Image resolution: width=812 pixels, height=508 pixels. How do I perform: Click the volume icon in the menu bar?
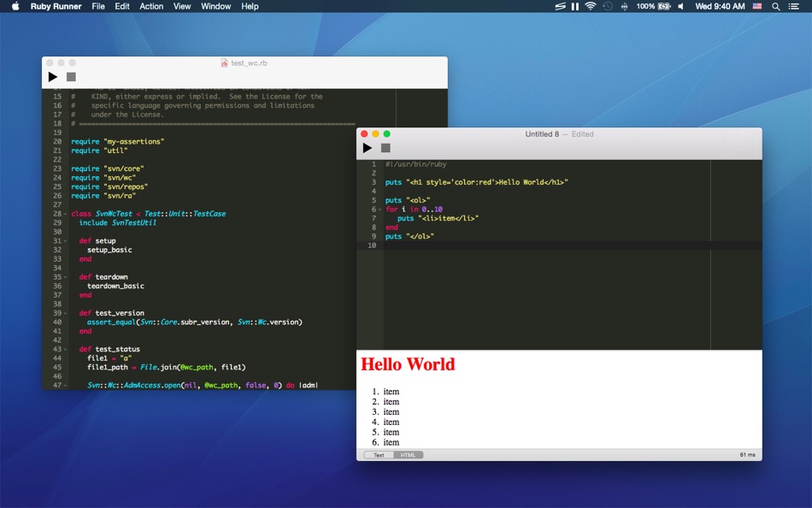click(680, 6)
